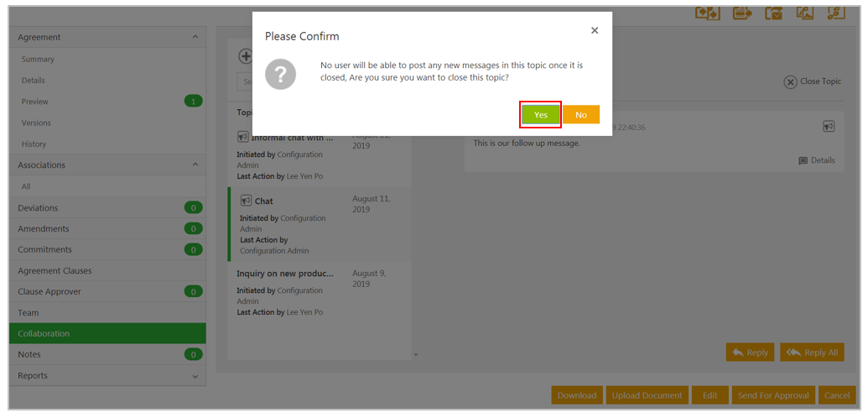868x418 pixels.
Task: Click the Close Topic X icon
Action: [790, 82]
